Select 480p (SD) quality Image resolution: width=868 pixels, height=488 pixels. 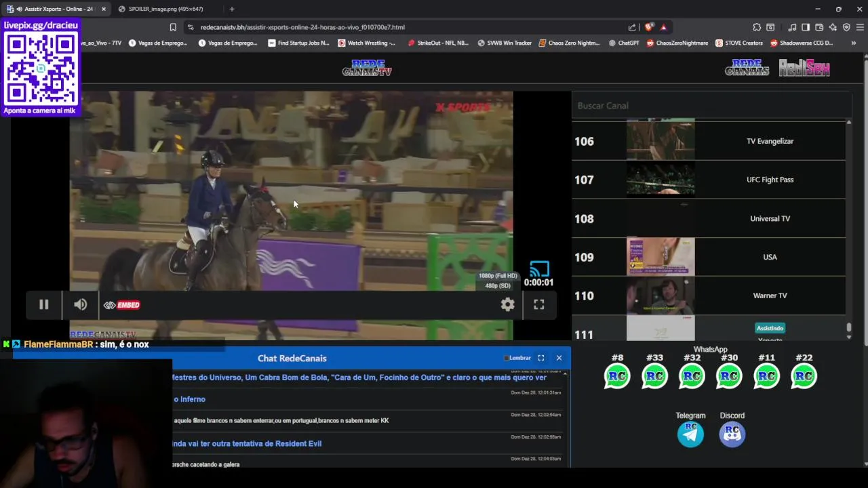(498, 285)
